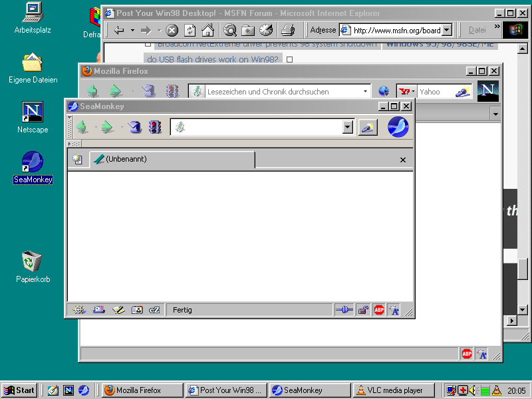The image size is (532, 399).
Task: Stop loading in Internet Explorer
Action: coord(172,30)
